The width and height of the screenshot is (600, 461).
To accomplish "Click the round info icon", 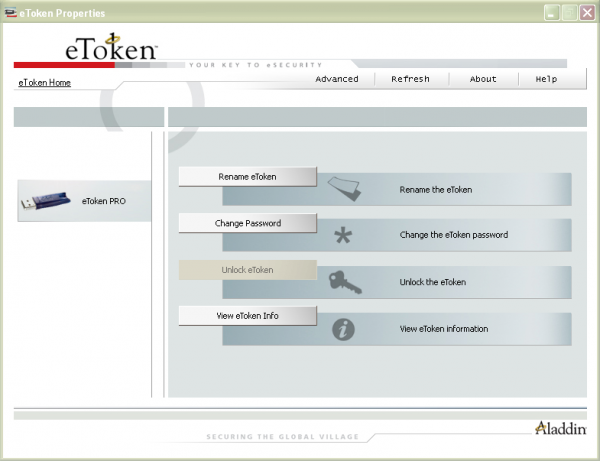I will click(343, 329).
